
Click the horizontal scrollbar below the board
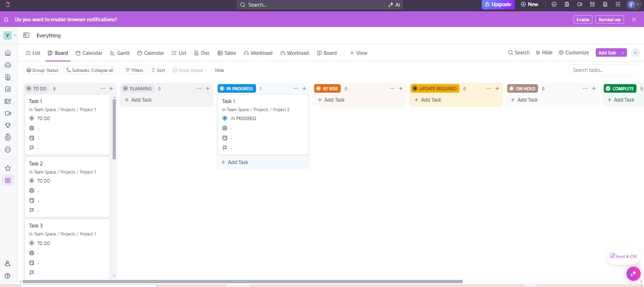tap(242, 281)
